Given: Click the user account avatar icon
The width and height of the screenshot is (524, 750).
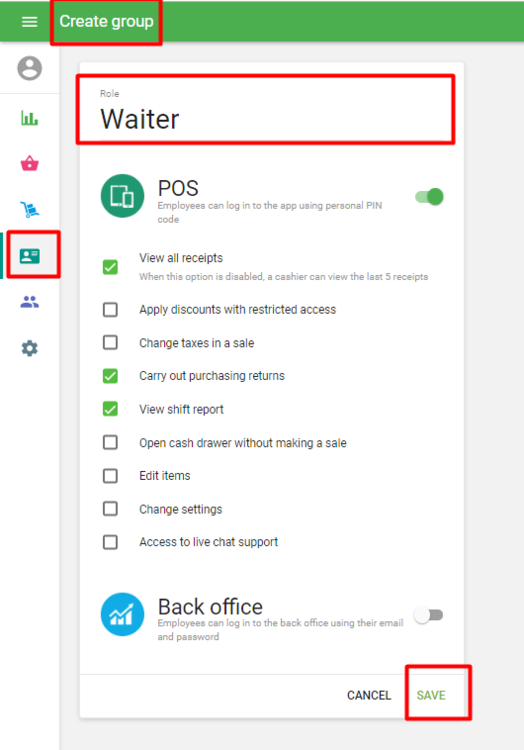Looking at the screenshot, I should click(x=30, y=68).
